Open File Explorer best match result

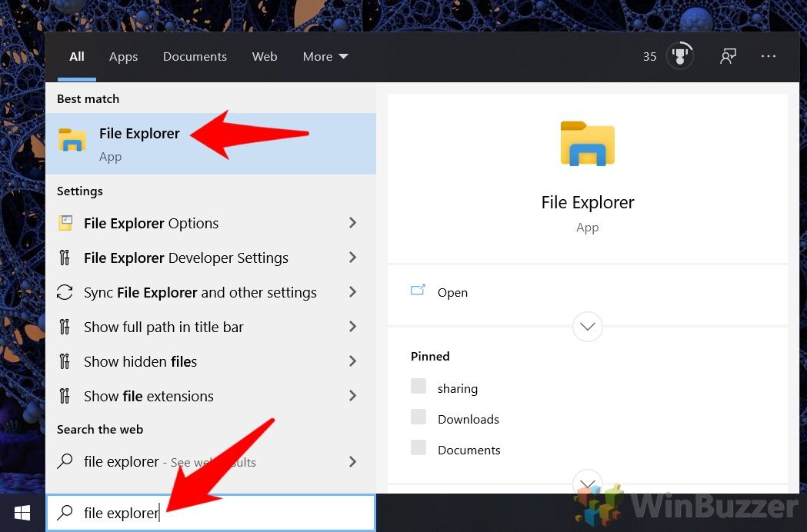[138, 143]
